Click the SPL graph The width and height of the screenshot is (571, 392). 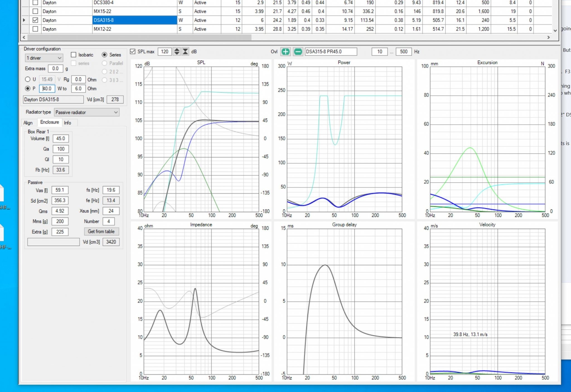click(x=201, y=139)
